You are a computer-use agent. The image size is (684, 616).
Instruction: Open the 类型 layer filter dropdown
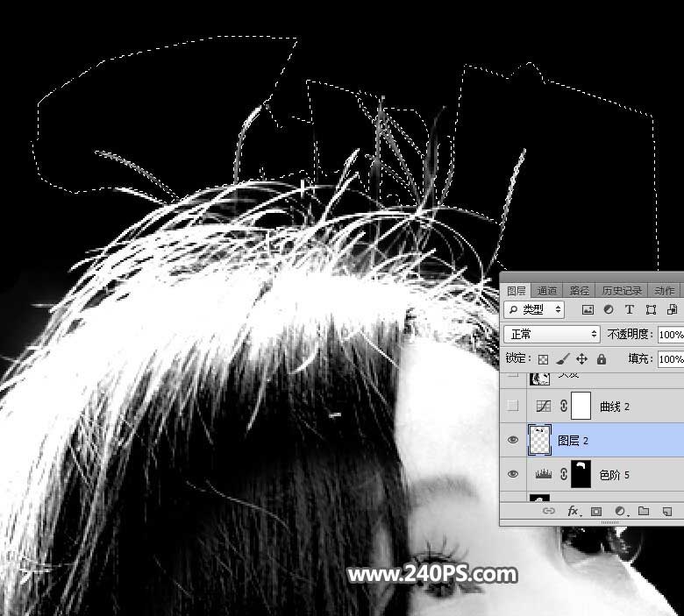534,309
